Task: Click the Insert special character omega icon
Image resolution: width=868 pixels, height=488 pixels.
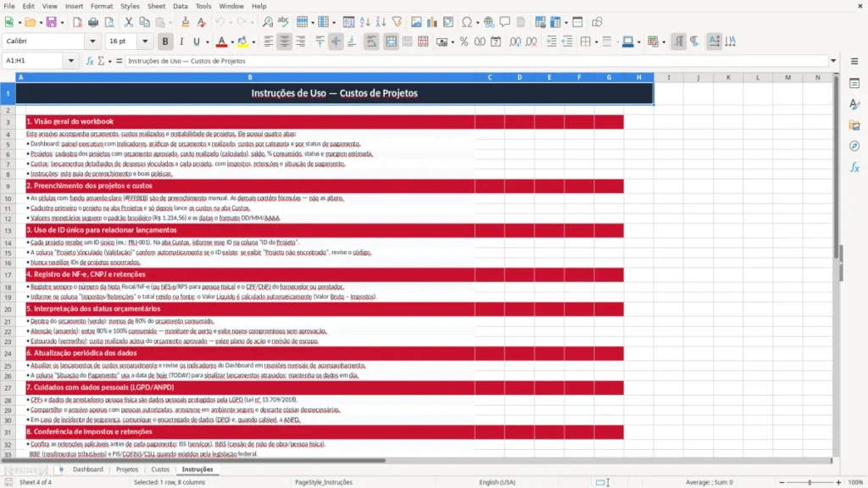Action: click(x=467, y=22)
